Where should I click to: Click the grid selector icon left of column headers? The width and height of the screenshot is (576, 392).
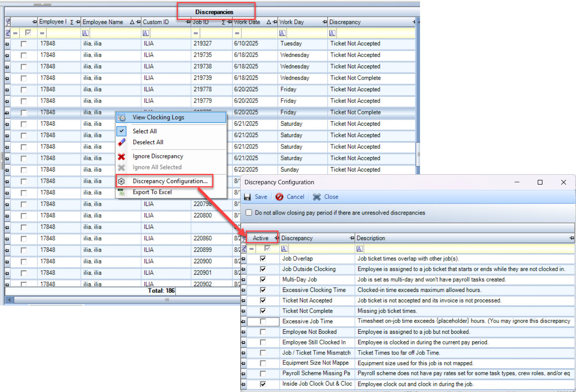pos(8,22)
